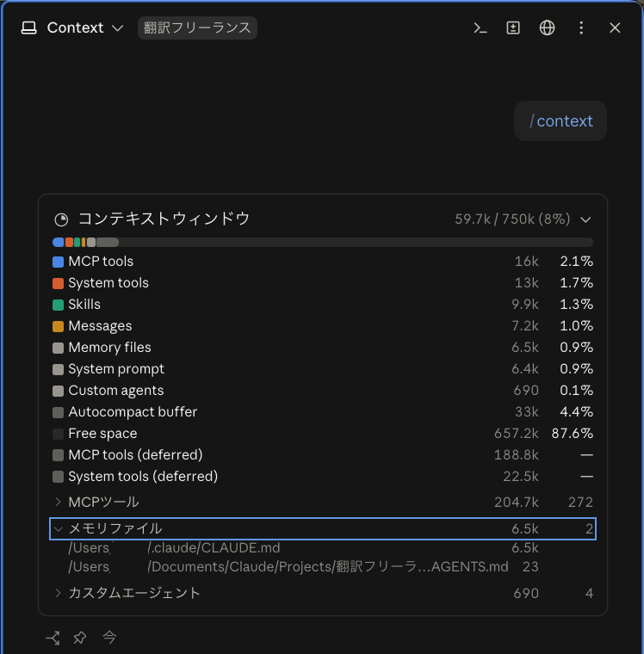The image size is (644, 654).
Task: Click the 59.7k / 750k (8%) usage text
Action: (x=512, y=219)
